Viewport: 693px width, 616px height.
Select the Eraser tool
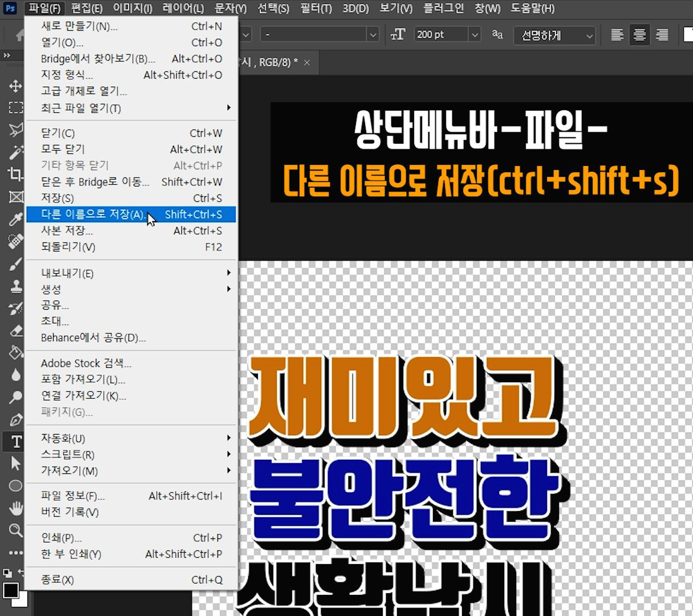click(15, 330)
